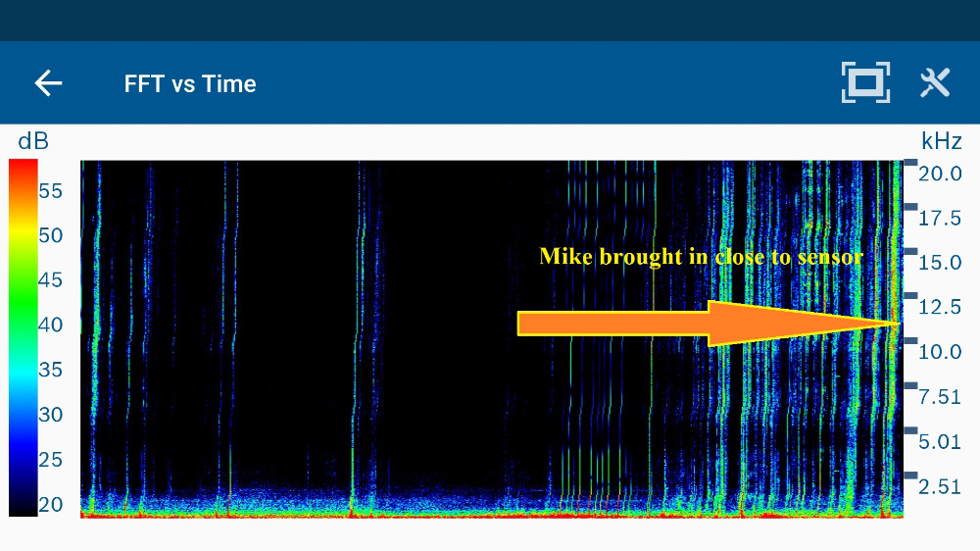This screenshot has height=551, width=980.
Task: Click the 20 dB scale label
Action: pyautogui.click(x=50, y=504)
